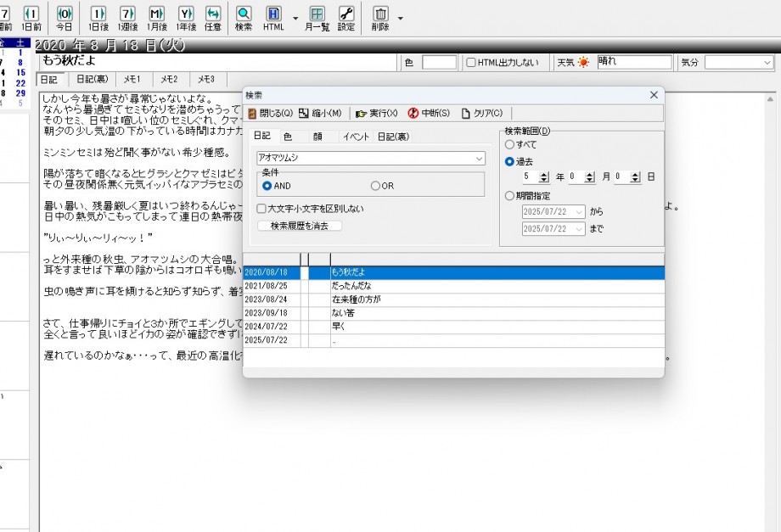Switch to 日記(裏) tab in search dialog
This screenshot has height=532, width=781.
393,137
